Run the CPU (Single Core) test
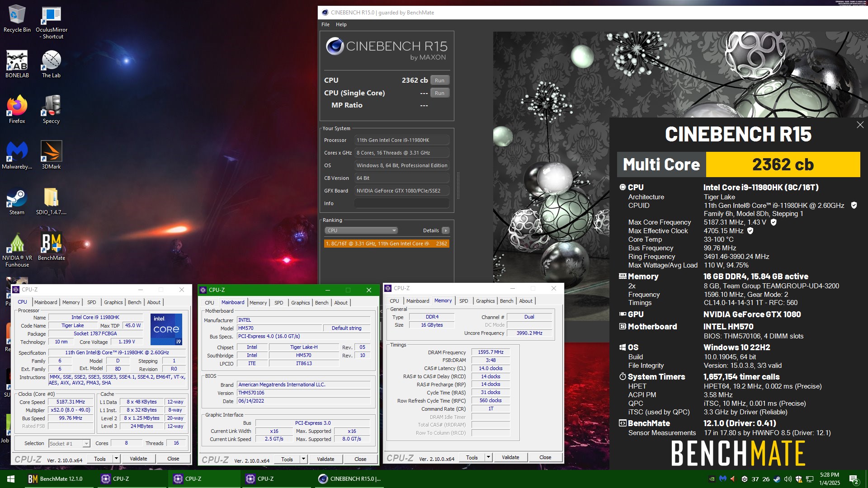The image size is (868, 488). click(439, 93)
